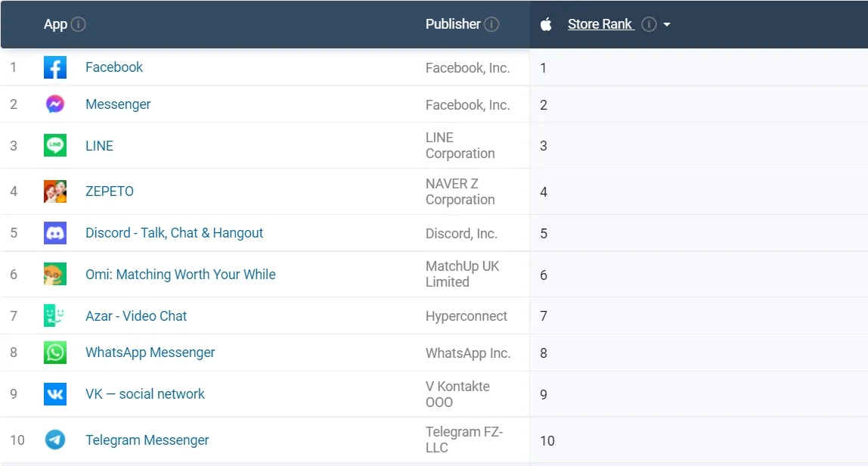
Task: Open the Store Rank sort dropdown arrow
Action: coord(665,24)
